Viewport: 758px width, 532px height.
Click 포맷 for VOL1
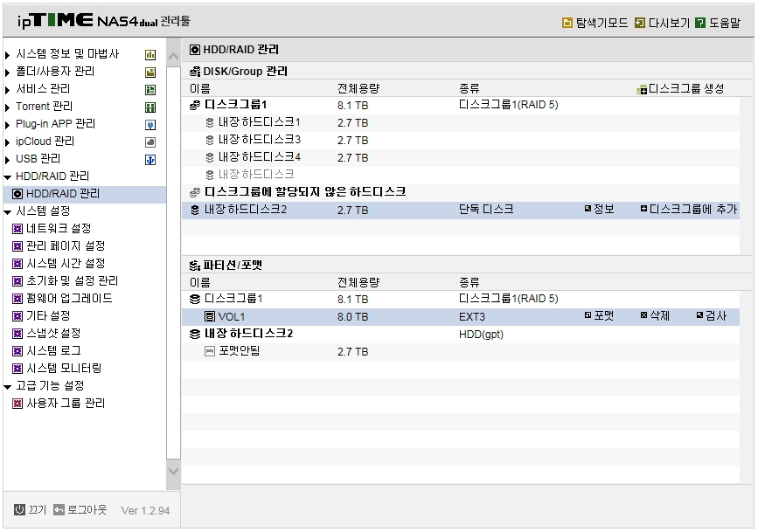point(599,316)
